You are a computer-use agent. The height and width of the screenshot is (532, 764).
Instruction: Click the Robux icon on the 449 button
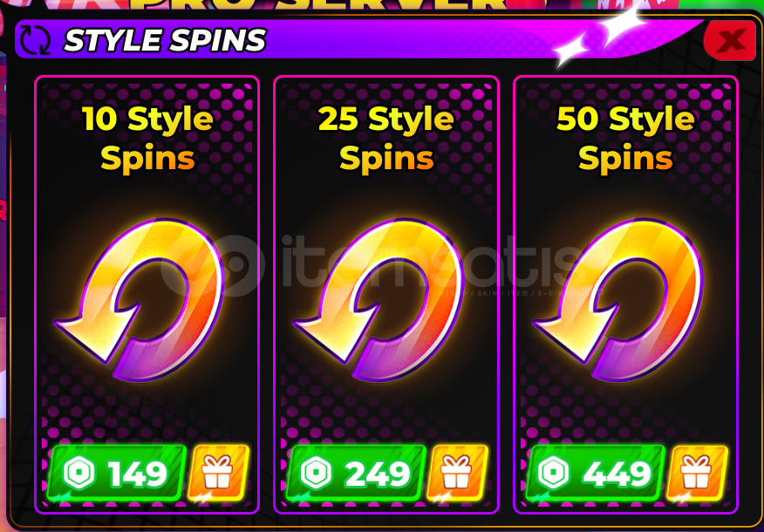click(554, 473)
